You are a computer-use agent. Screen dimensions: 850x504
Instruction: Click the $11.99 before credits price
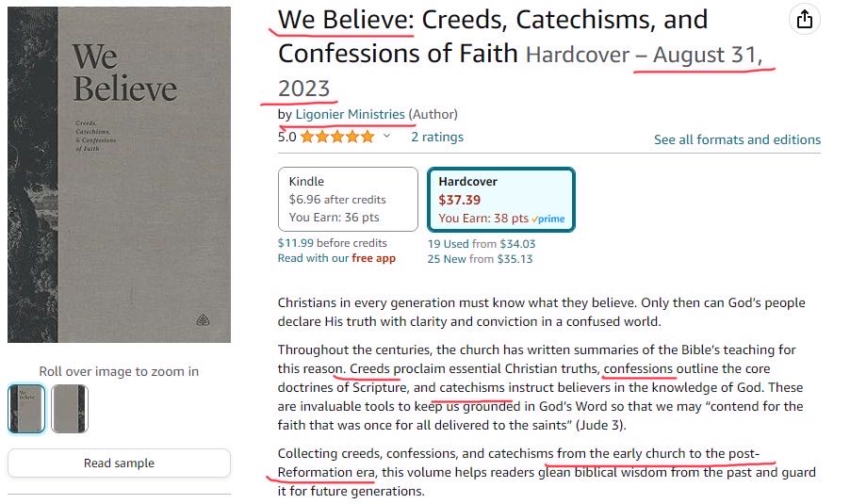point(333,242)
